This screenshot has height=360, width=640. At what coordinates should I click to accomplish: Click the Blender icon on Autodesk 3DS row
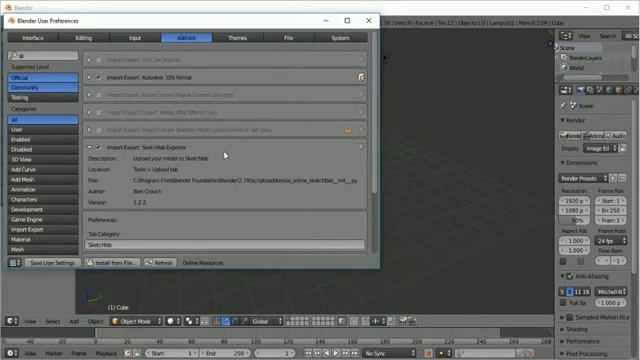coord(361,77)
